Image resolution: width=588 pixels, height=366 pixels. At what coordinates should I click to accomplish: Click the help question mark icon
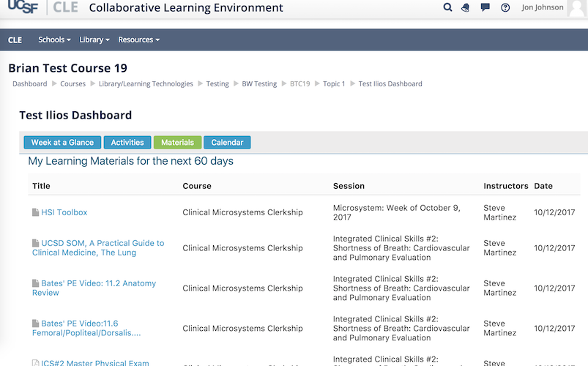505,8
